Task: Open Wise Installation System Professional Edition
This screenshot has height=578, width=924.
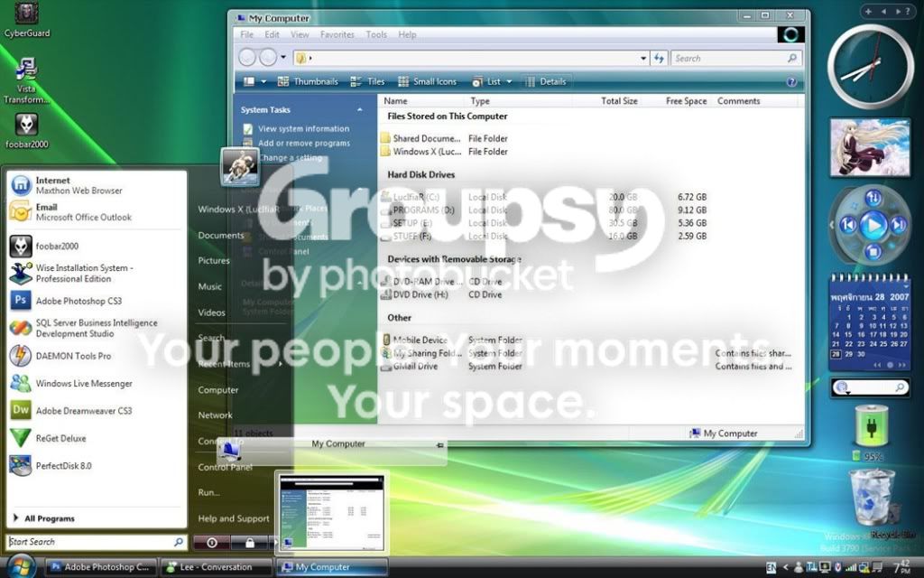Action: [x=96, y=273]
